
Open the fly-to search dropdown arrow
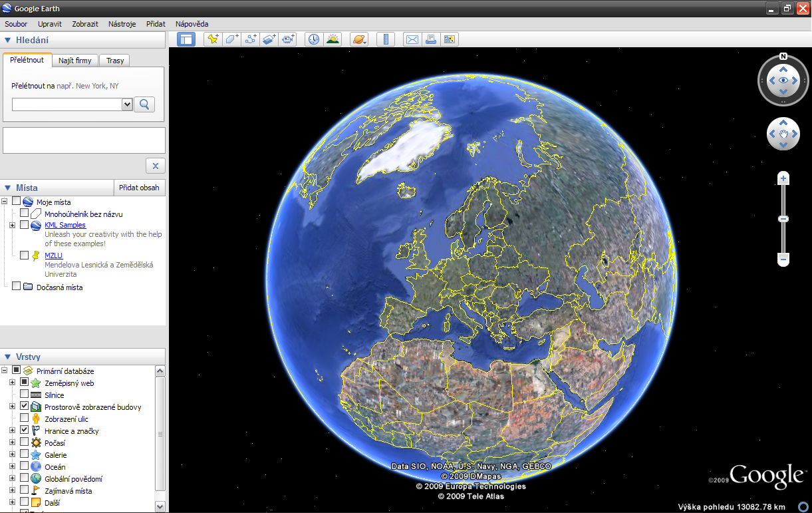[x=127, y=104]
